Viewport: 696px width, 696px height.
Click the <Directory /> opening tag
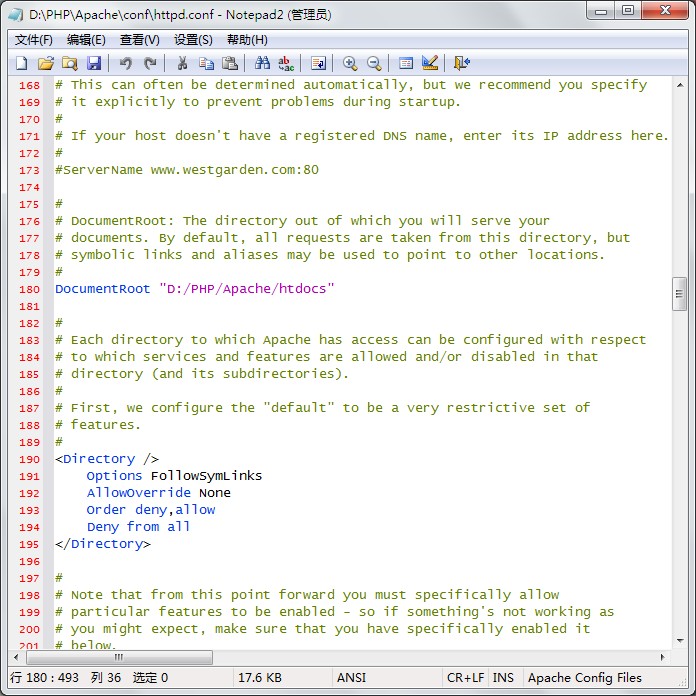pyautogui.click(x=107, y=459)
